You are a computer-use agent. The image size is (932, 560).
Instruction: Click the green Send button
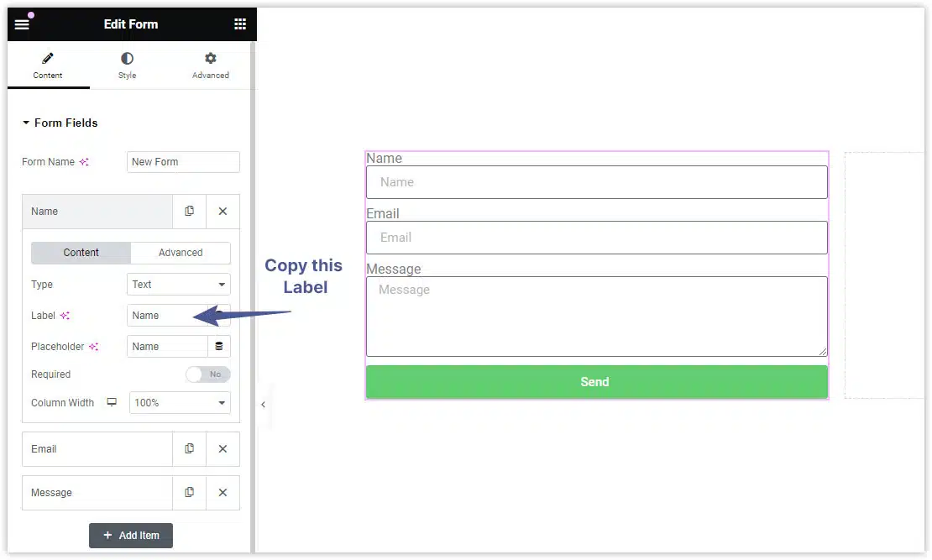coord(596,382)
